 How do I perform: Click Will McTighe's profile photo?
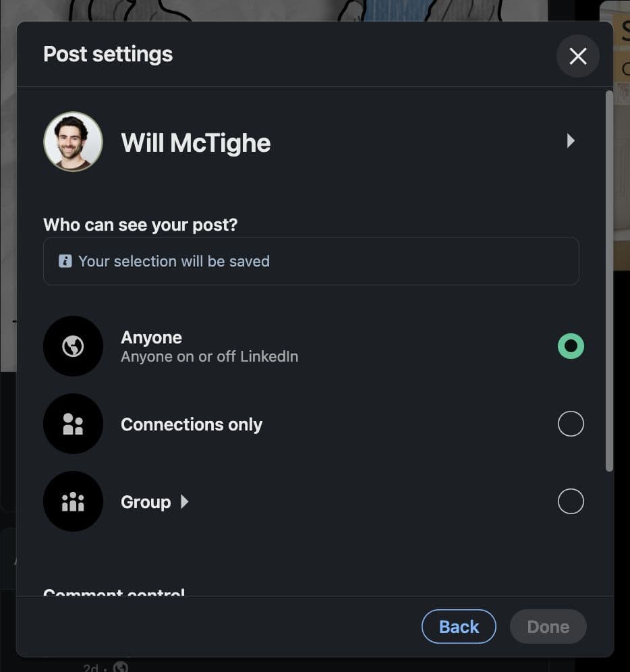coord(73,142)
